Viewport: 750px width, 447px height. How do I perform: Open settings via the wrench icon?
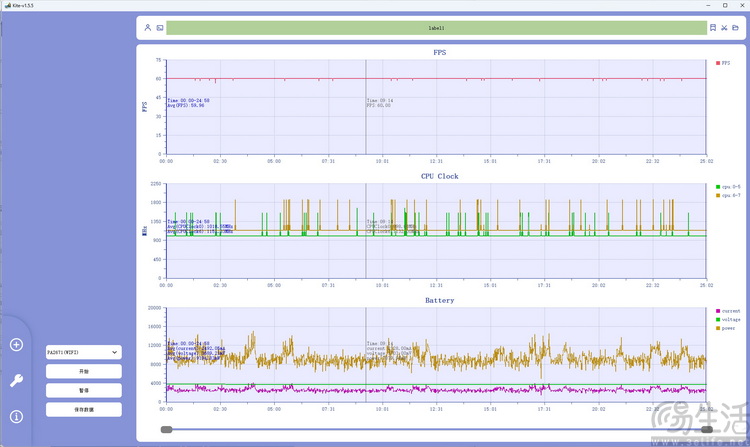pos(16,380)
